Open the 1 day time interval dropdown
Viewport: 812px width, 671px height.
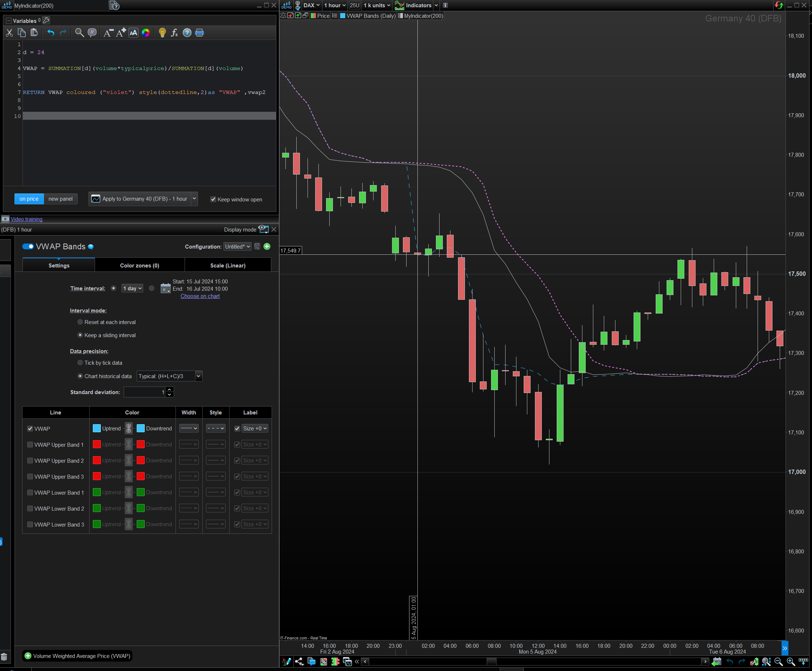(x=132, y=289)
